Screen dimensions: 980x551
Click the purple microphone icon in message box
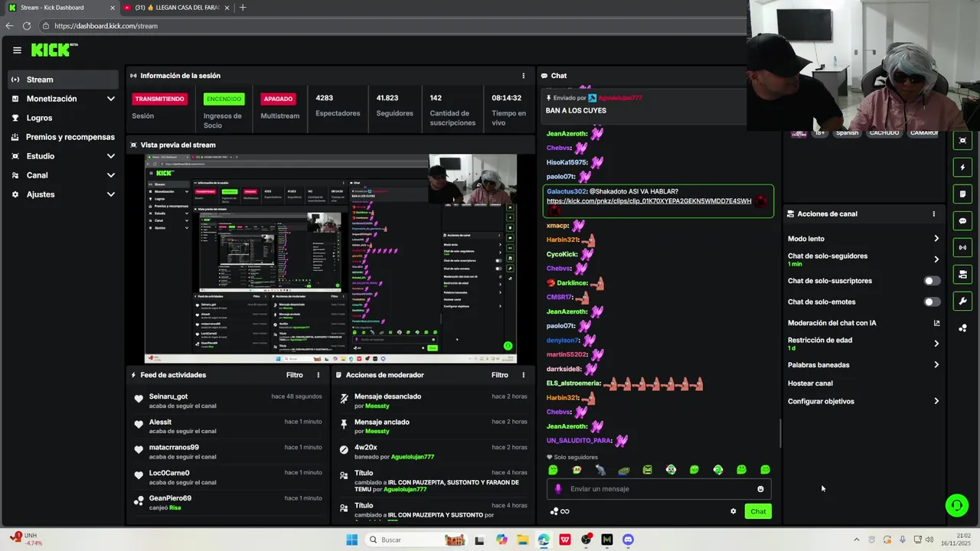point(557,489)
